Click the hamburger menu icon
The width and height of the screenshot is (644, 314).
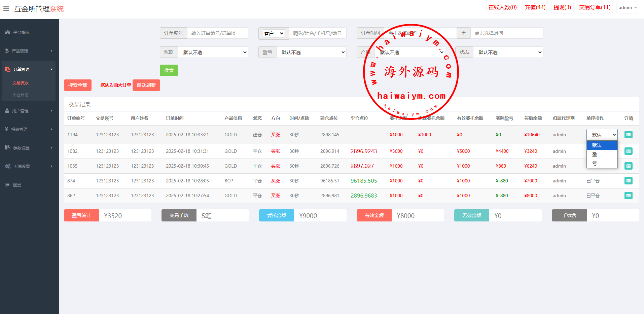pyautogui.click(x=6, y=9)
